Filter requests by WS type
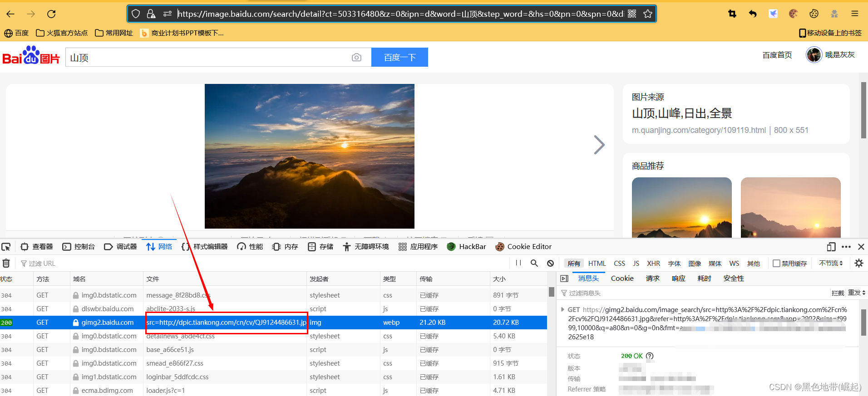This screenshot has height=396, width=868. tap(734, 263)
